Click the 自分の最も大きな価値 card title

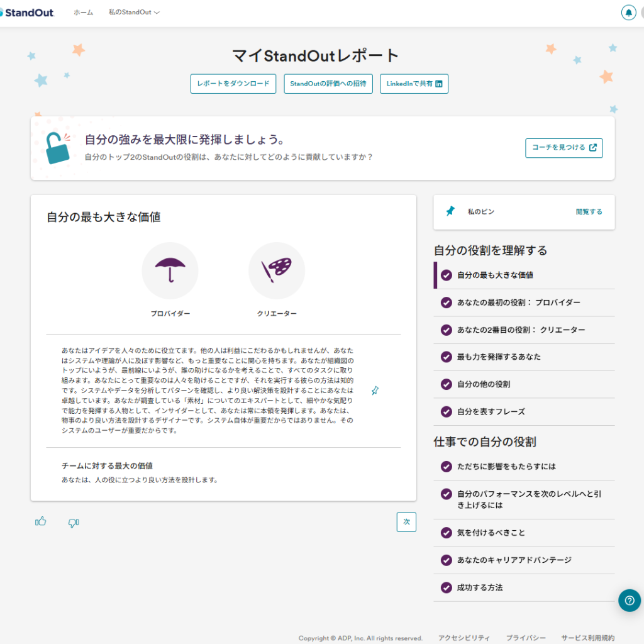(104, 217)
